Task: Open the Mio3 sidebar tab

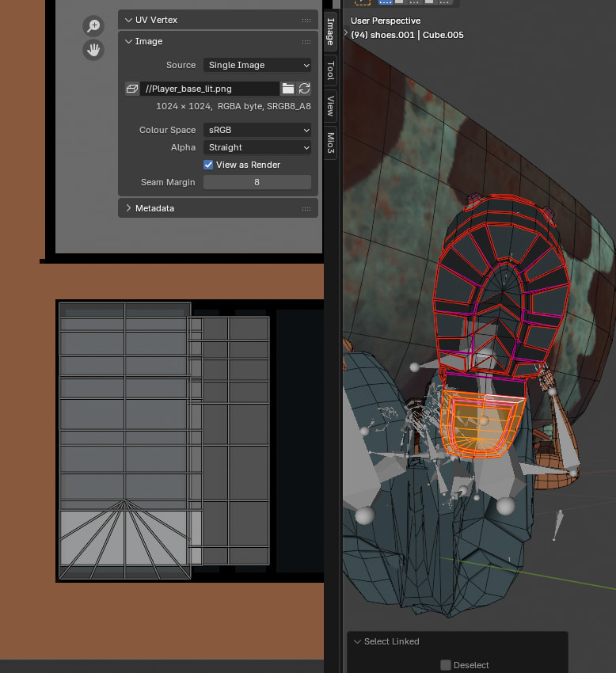Action: pos(330,143)
